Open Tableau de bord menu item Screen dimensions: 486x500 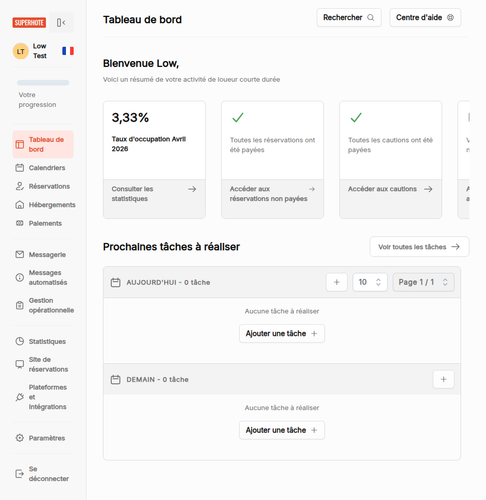click(x=43, y=144)
